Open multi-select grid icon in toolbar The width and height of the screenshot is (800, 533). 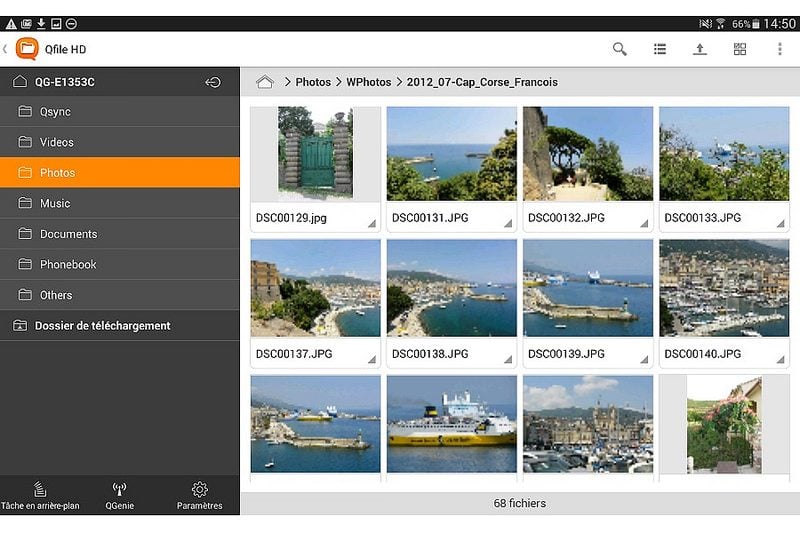point(740,49)
